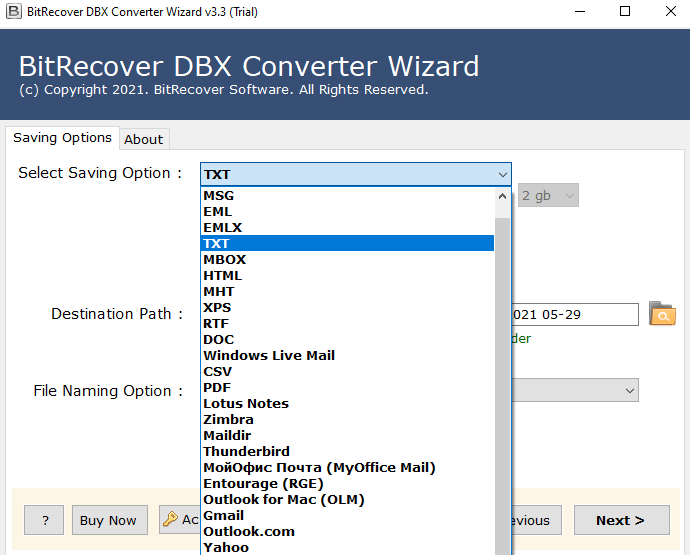690x555 pixels.
Task: Choose MSG from the saving list
Action: click(347, 195)
